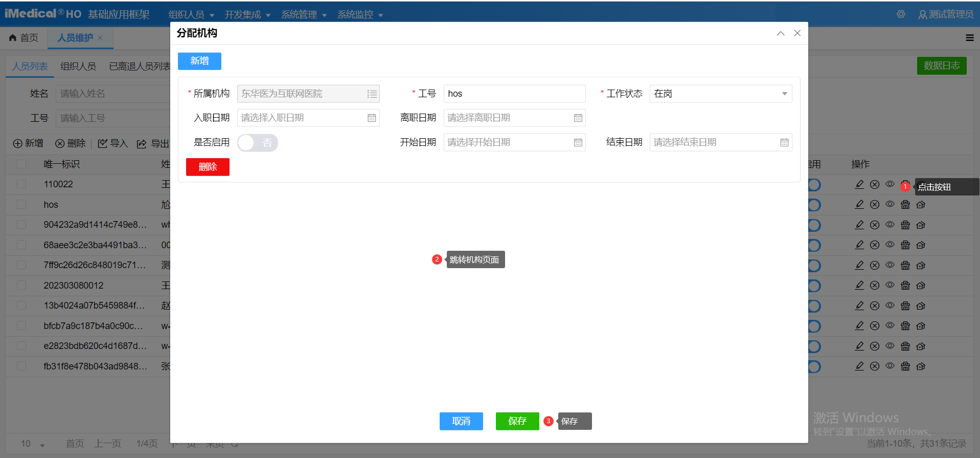The height and width of the screenshot is (458, 980).
Task: Click the 测试管理员 user account
Action: (946, 14)
